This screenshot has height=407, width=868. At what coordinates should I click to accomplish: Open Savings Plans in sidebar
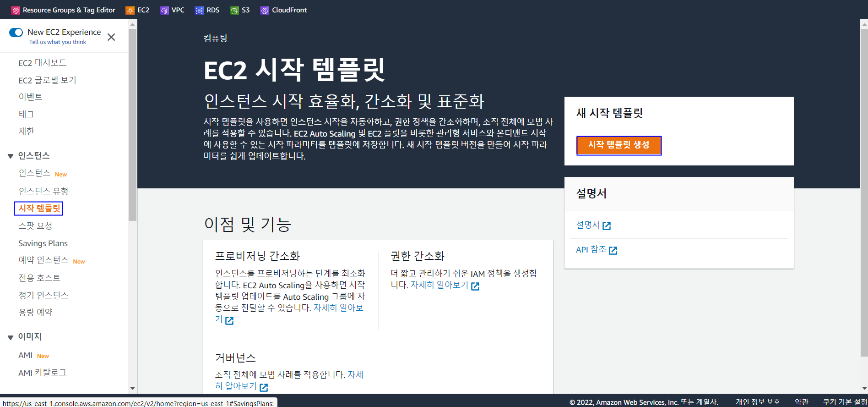[43, 243]
